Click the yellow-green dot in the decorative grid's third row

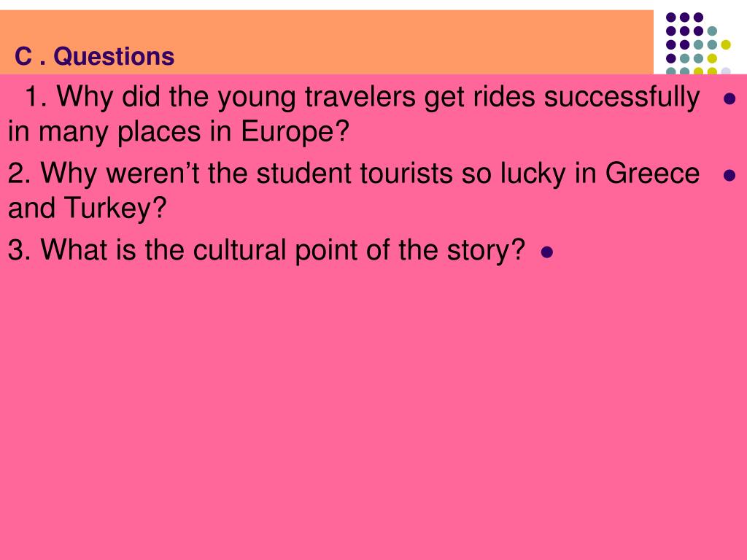[x=726, y=44]
